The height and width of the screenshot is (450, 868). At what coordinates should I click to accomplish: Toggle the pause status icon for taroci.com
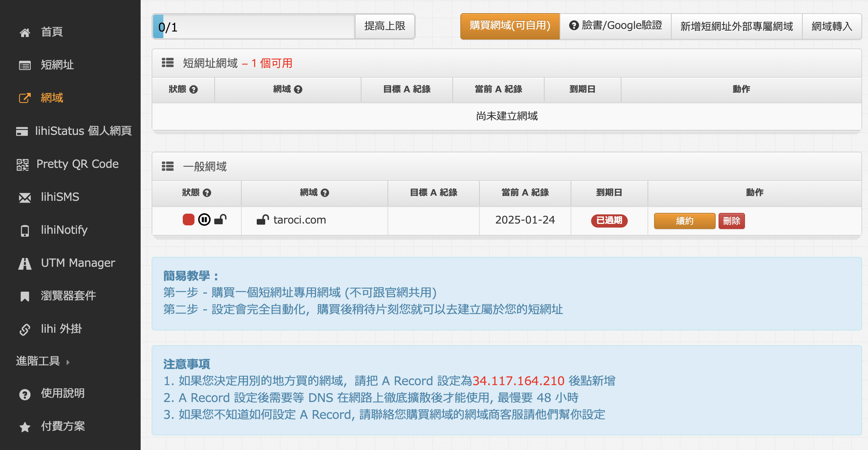click(204, 220)
